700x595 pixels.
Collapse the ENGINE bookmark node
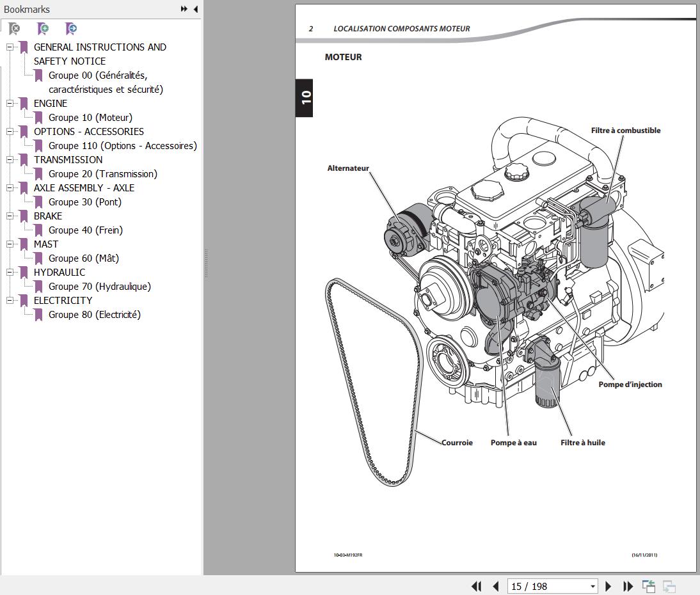[x=10, y=103]
